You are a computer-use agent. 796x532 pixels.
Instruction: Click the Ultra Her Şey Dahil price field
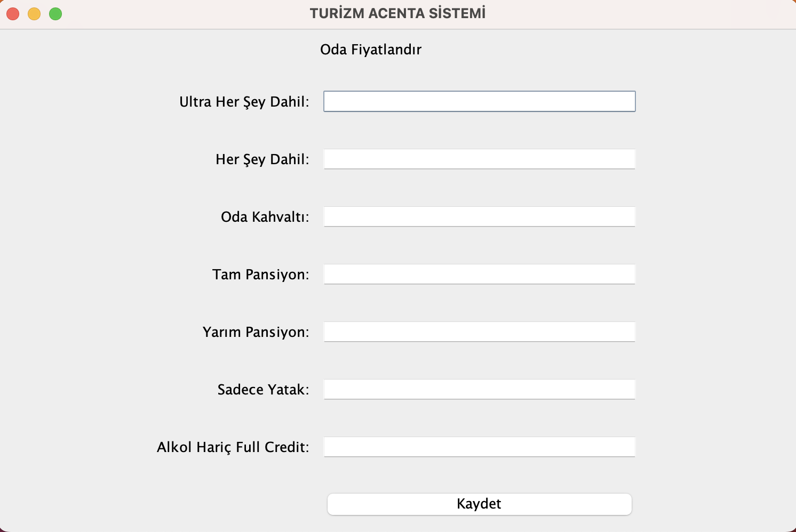[479, 101]
